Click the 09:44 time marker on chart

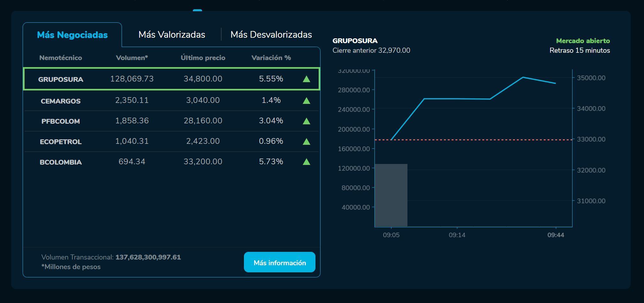click(x=556, y=235)
